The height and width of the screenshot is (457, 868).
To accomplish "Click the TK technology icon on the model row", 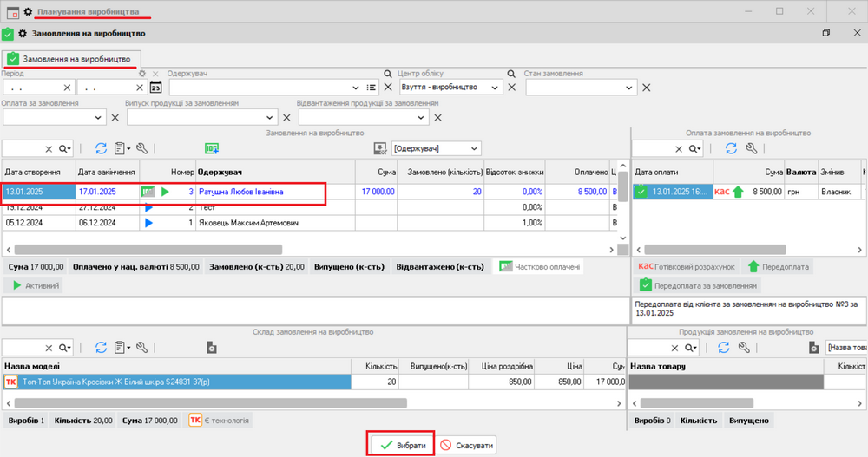I will point(11,382).
